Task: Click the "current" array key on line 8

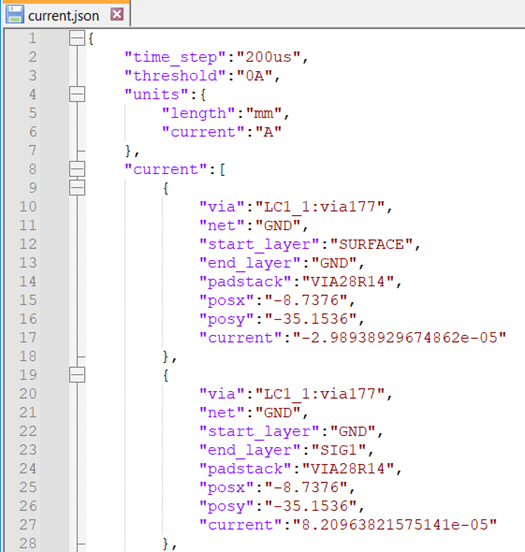Action: pyautogui.click(x=166, y=169)
